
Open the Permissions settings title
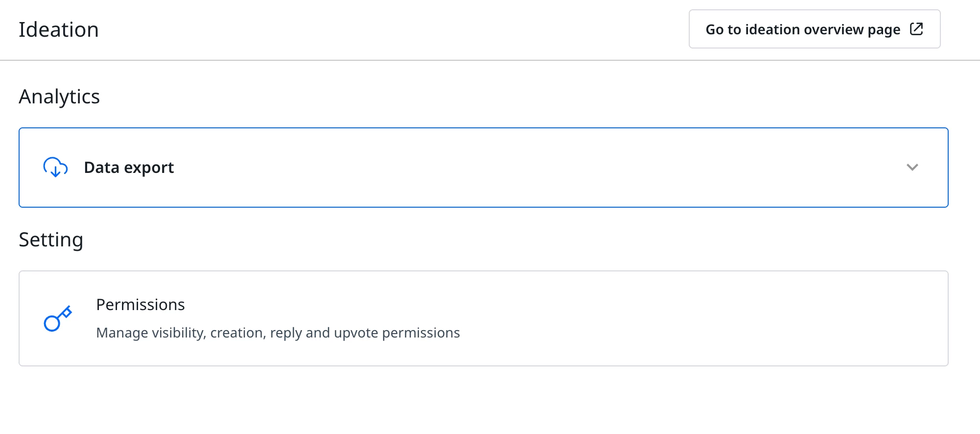pyautogui.click(x=140, y=305)
